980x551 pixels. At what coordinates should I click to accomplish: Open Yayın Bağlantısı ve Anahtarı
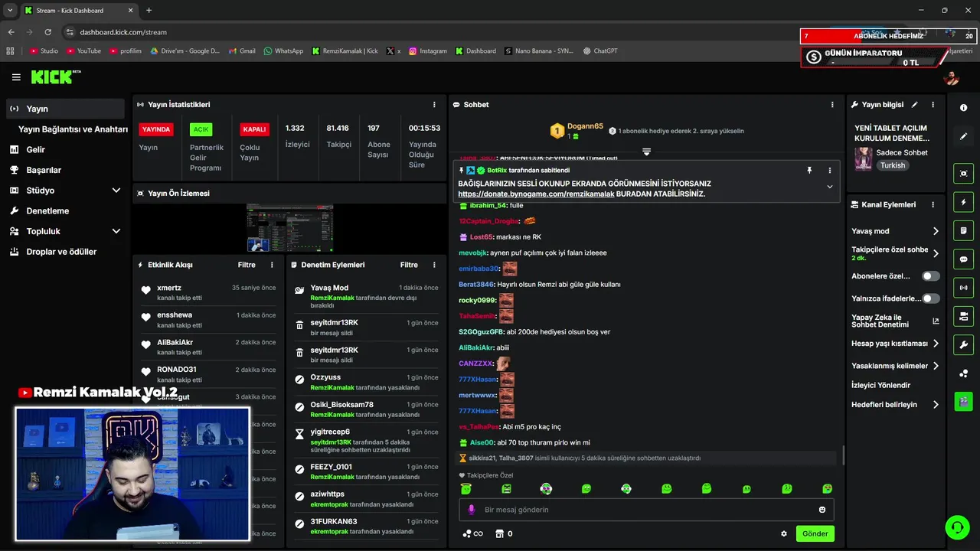pyautogui.click(x=73, y=129)
